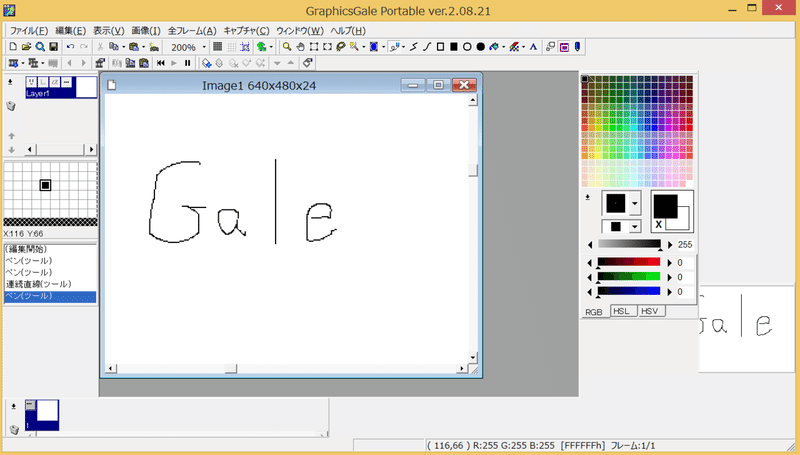Select the Lasso selection tool
800x455 pixels.
340,47
